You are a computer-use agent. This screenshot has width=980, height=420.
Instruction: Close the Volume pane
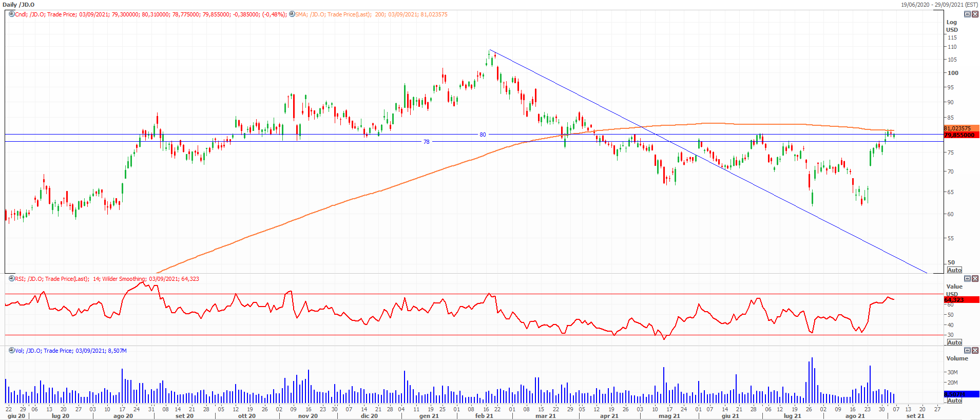tap(975, 351)
